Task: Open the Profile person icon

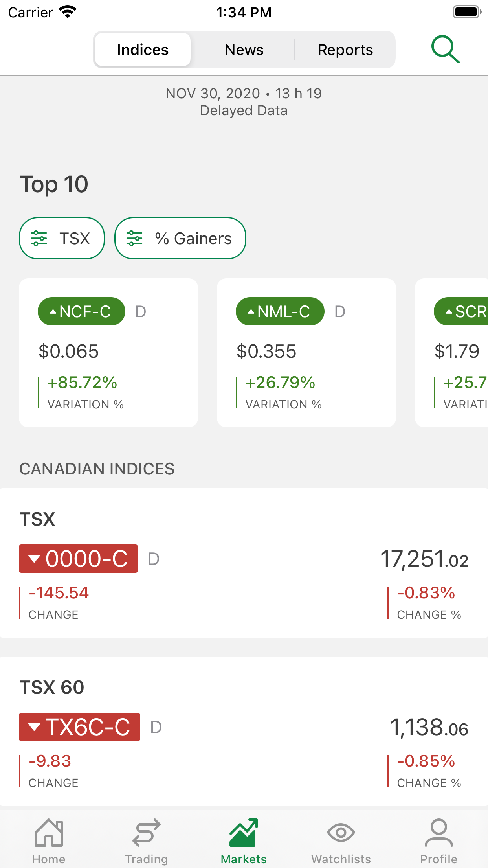Action: [x=438, y=833]
